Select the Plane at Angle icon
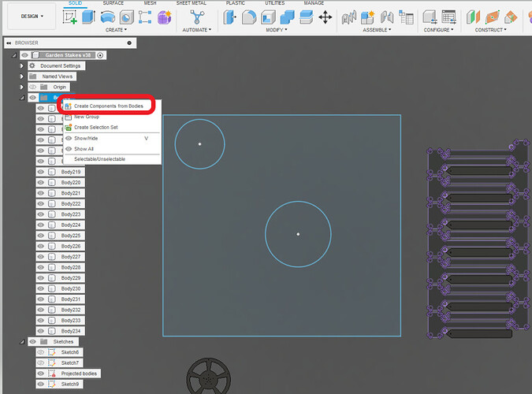This screenshot has width=532, height=394. (492, 17)
